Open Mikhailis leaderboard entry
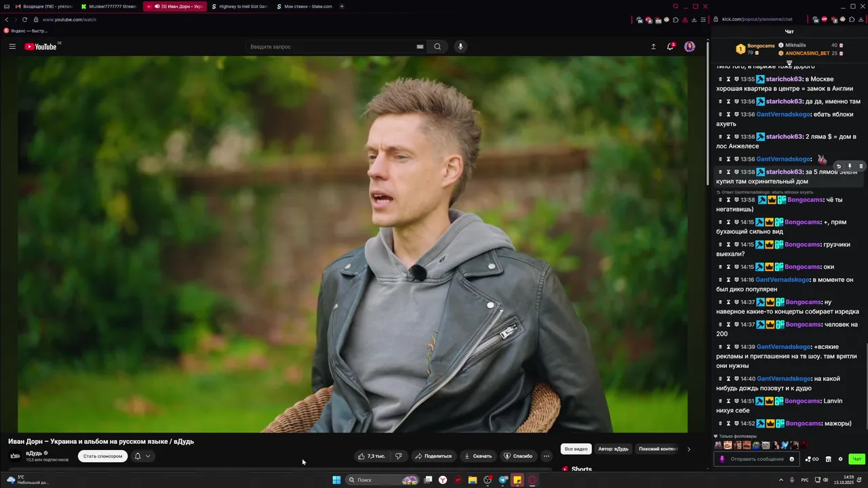868x488 pixels. (811, 45)
